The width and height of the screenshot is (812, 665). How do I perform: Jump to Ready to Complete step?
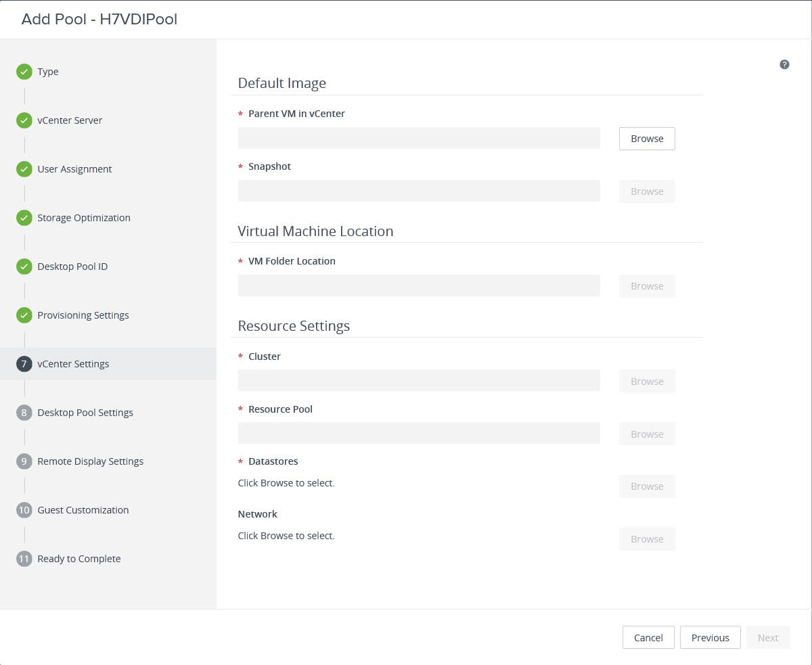point(78,559)
